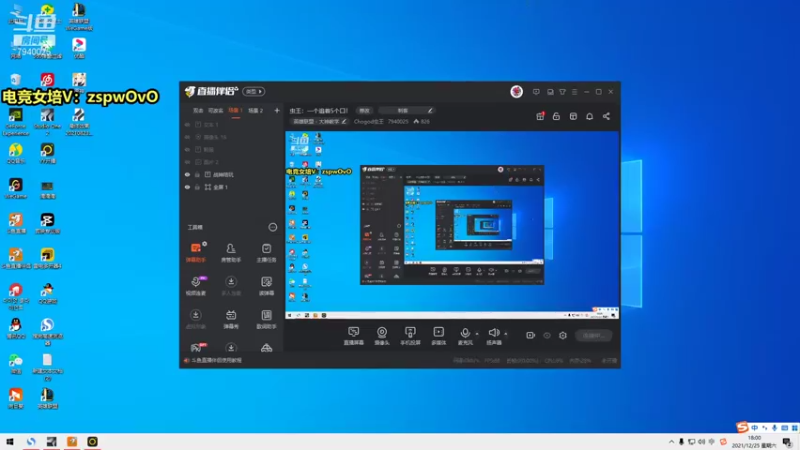Open the message icon next to avatar

pyautogui.click(x=536, y=92)
